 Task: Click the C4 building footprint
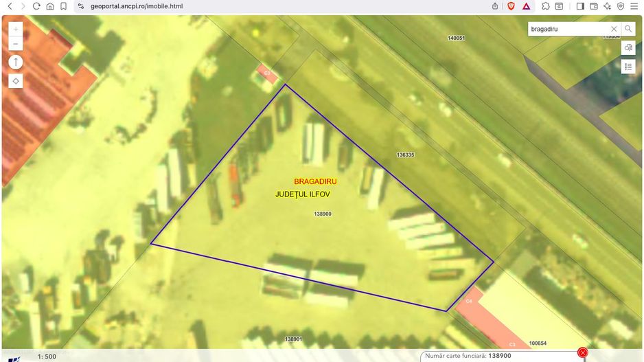(469, 301)
